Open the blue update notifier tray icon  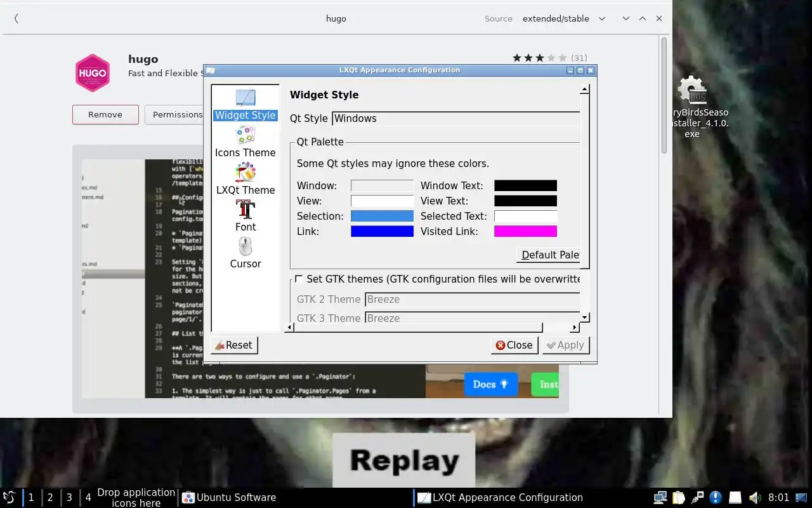[x=716, y=498]
